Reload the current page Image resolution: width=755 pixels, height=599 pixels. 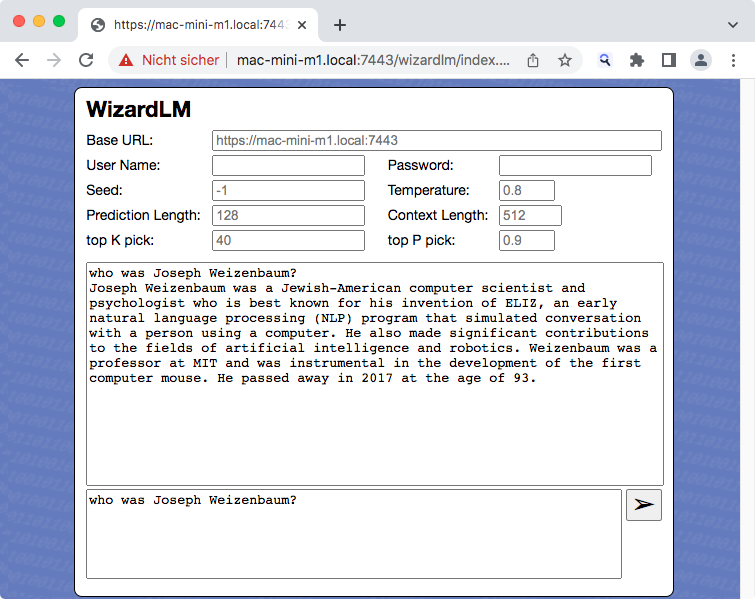coord(86,60)
